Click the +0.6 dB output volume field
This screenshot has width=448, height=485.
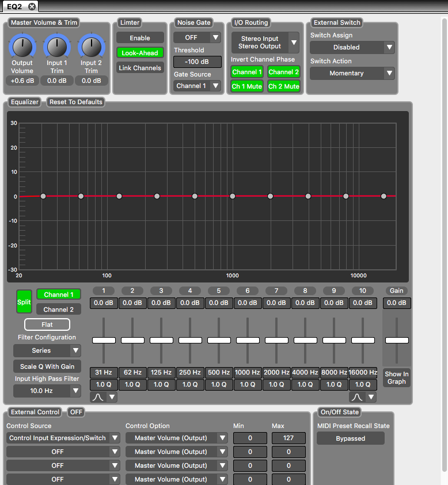[22, 81]
